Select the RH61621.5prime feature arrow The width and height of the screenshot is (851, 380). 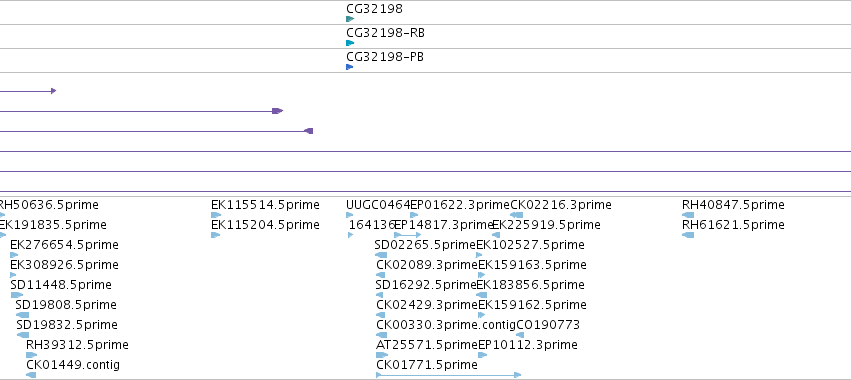click(x=688, y=235)
